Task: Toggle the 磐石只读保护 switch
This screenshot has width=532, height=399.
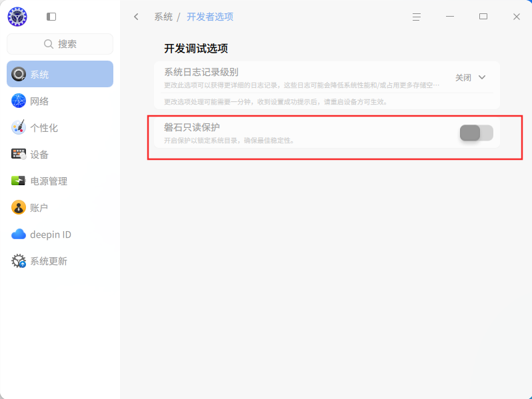Action: 477,133
